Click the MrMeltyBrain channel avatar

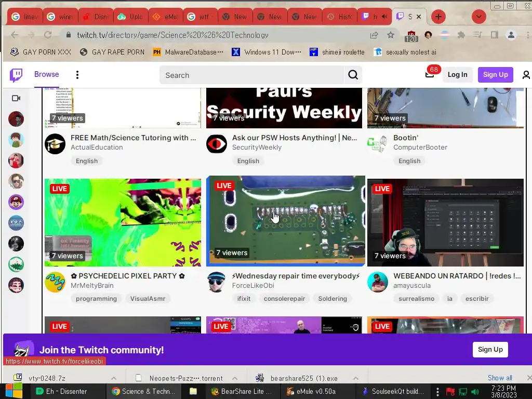click(55, 282)
